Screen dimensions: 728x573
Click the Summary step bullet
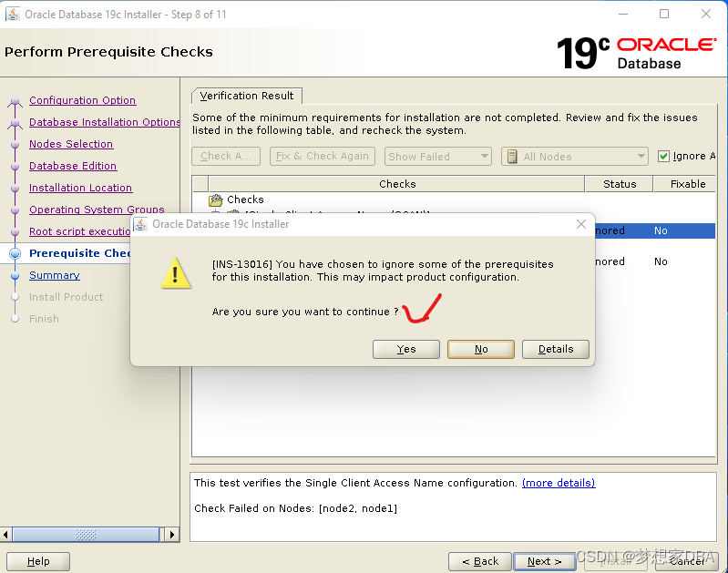(x=15, y=276)
